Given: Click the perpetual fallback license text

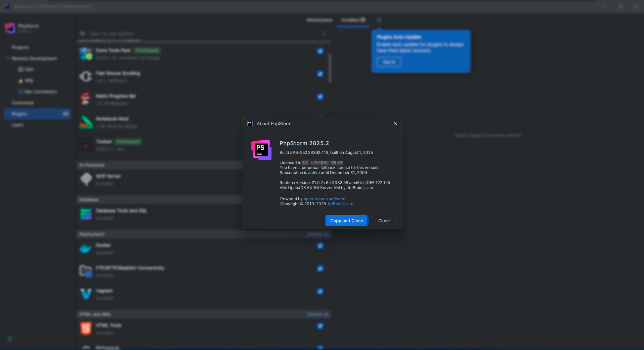Looking at the screenshot, I should click(330, 168).
